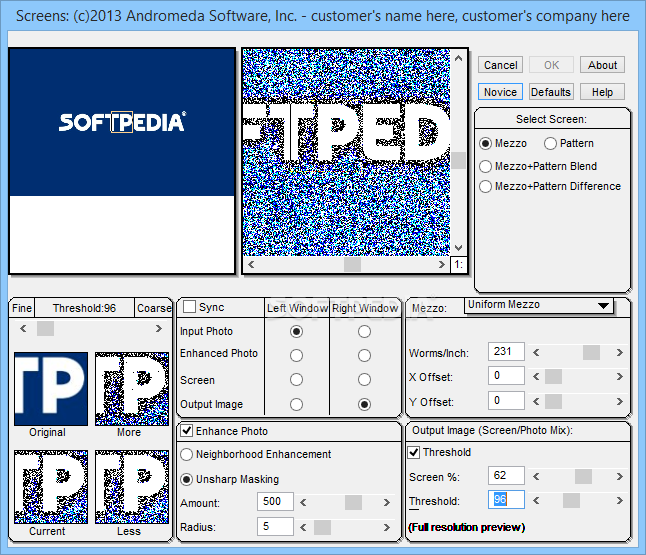Click preview window scroll down arrow
The width and height of the screenshot is (646, 555).
tap(459, 248)
